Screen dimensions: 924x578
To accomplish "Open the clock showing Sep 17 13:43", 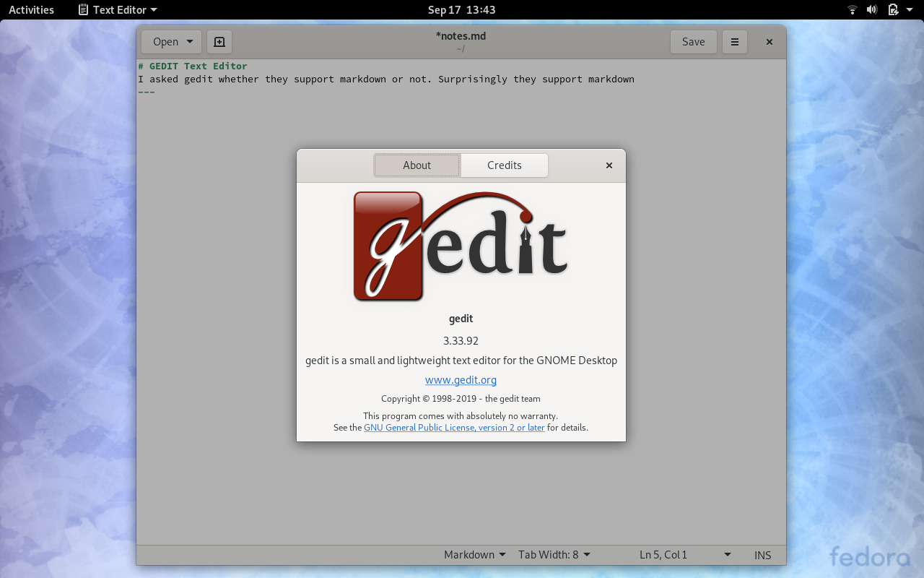I will [461, 9].
